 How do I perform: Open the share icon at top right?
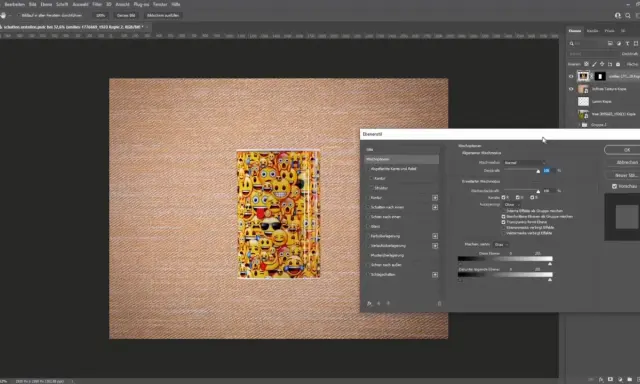click(618, 16)
